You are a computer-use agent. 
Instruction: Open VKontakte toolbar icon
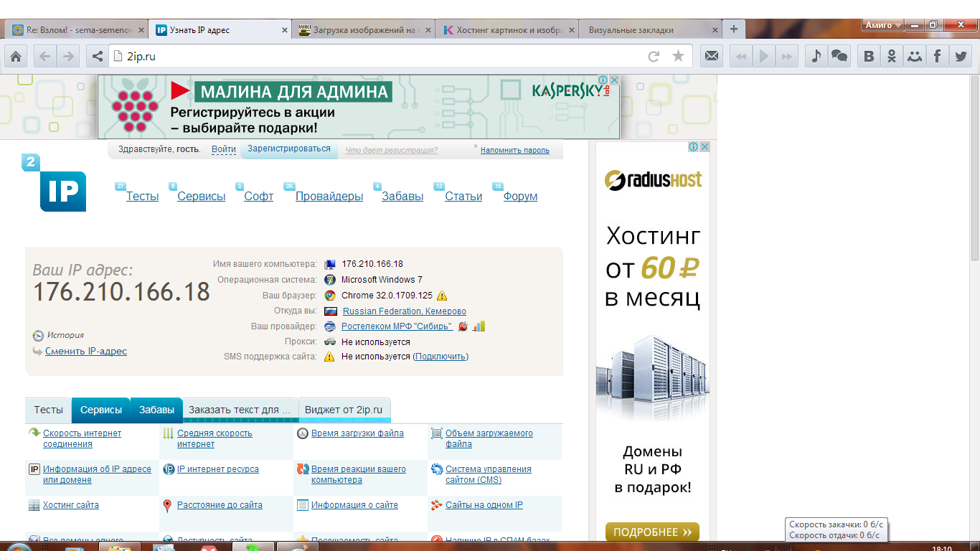click(869, 56)
